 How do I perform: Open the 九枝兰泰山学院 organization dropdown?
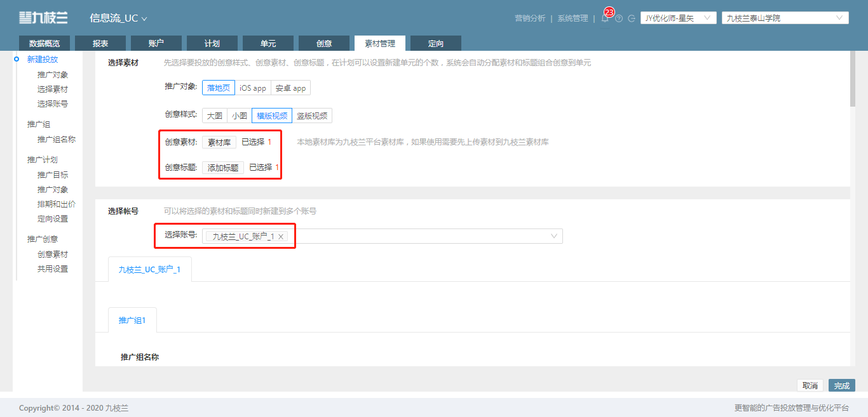tap(785, 18)
